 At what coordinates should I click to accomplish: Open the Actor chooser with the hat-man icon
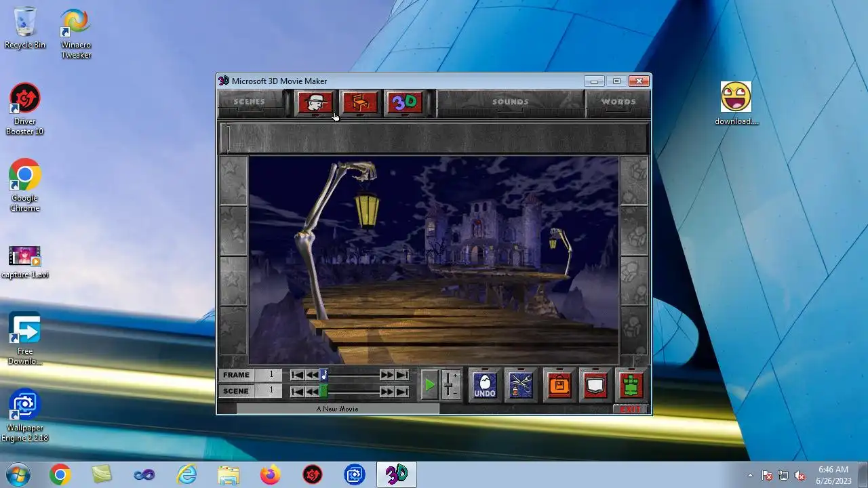click(315, 103)
